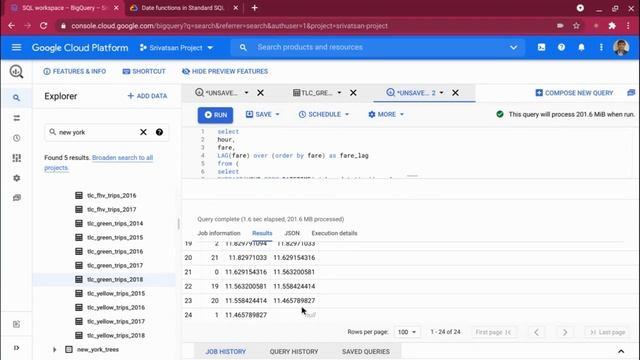Open a new browser tab

(x=254, y=8)
